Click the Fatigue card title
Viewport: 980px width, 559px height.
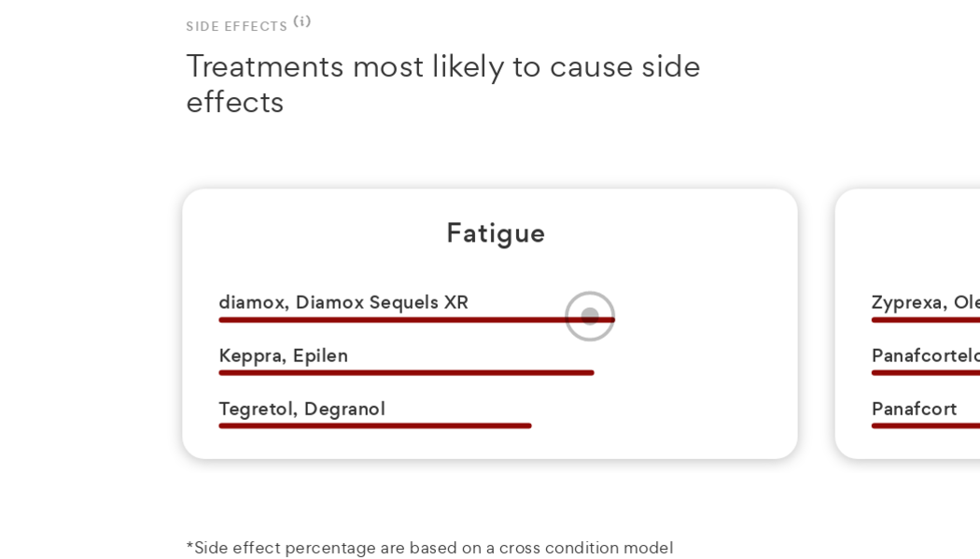click(495, 233)
